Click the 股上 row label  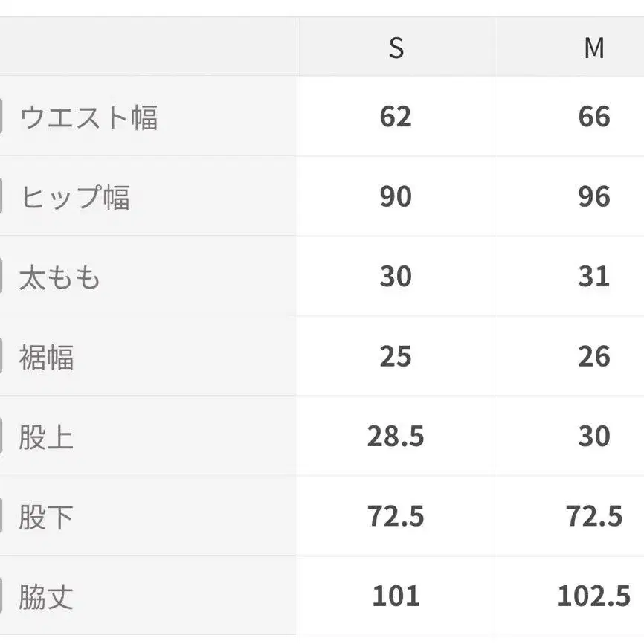pos(46,437)
